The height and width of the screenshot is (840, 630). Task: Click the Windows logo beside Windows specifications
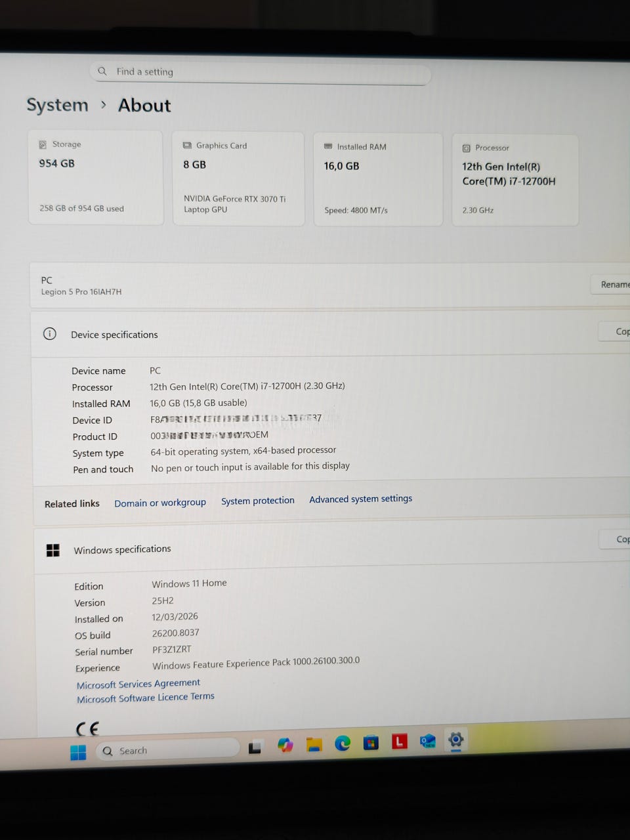coord(53,550)
